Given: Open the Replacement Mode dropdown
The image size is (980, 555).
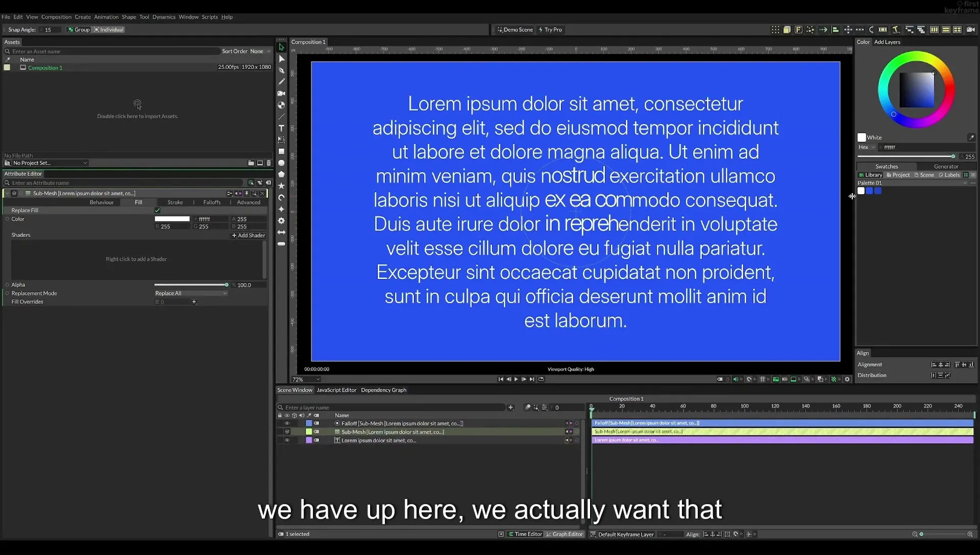Looking at the screenshot, I should pyautogui.click(x=191, y=293).
